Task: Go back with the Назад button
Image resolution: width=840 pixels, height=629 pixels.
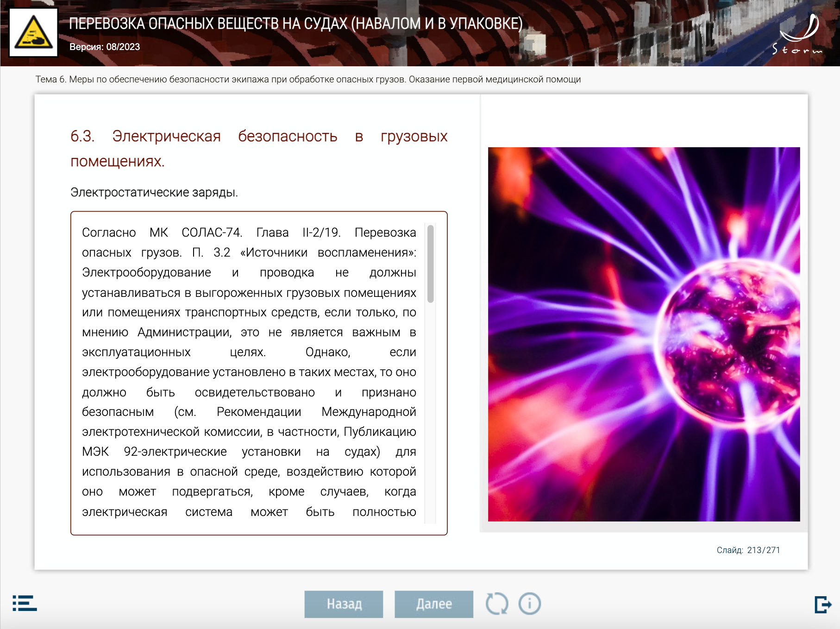Action: (x=344, y=604)
